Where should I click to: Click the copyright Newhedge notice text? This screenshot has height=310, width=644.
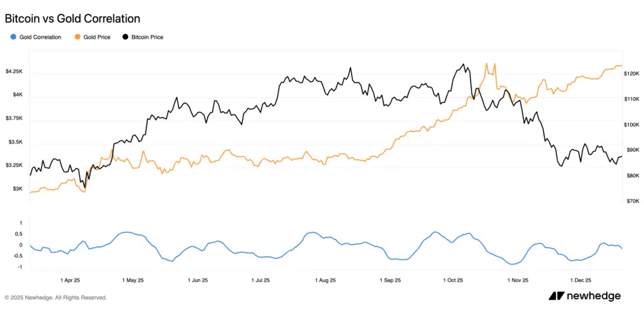point(55,297)
